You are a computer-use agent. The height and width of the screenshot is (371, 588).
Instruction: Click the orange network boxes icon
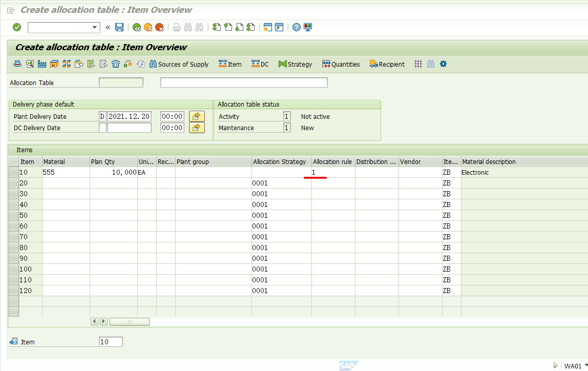pyautogui.click(x=67, y=64)
